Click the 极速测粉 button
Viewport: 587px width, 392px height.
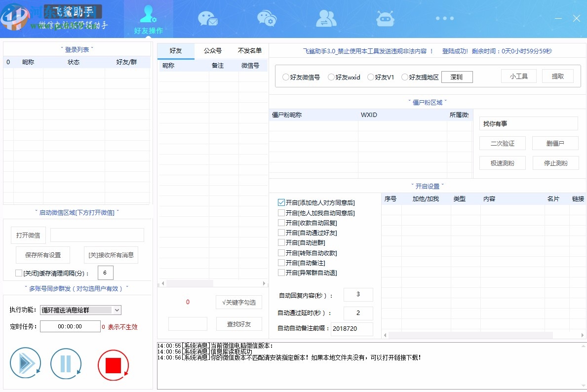pyautogui.click(x=501, y=163)
